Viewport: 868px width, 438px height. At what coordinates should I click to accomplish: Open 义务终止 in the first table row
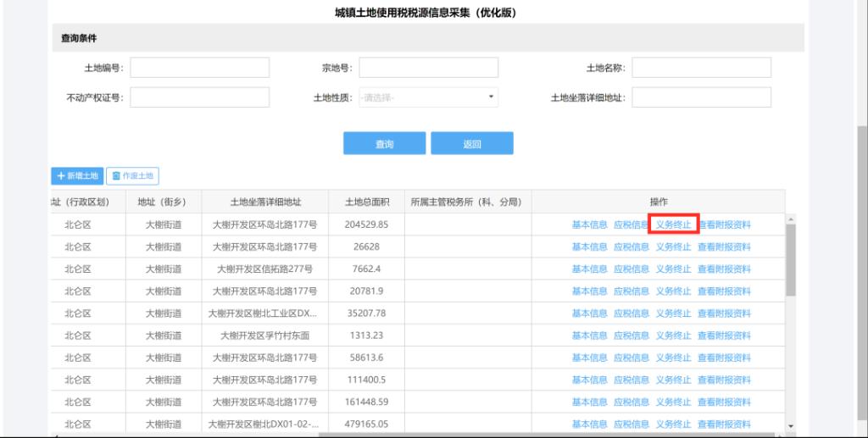674,225
